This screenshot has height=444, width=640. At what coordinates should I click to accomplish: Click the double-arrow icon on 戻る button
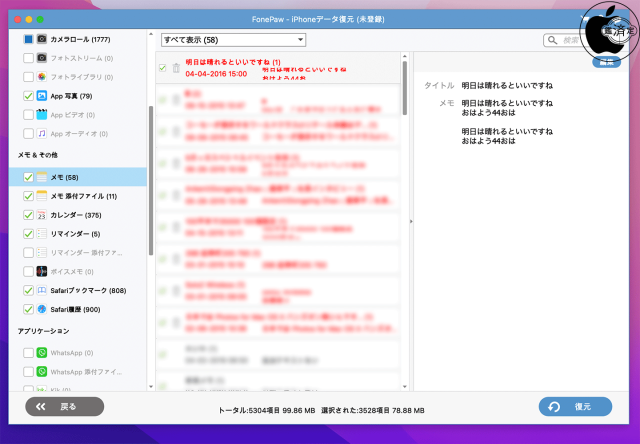[x=40, y=406]
